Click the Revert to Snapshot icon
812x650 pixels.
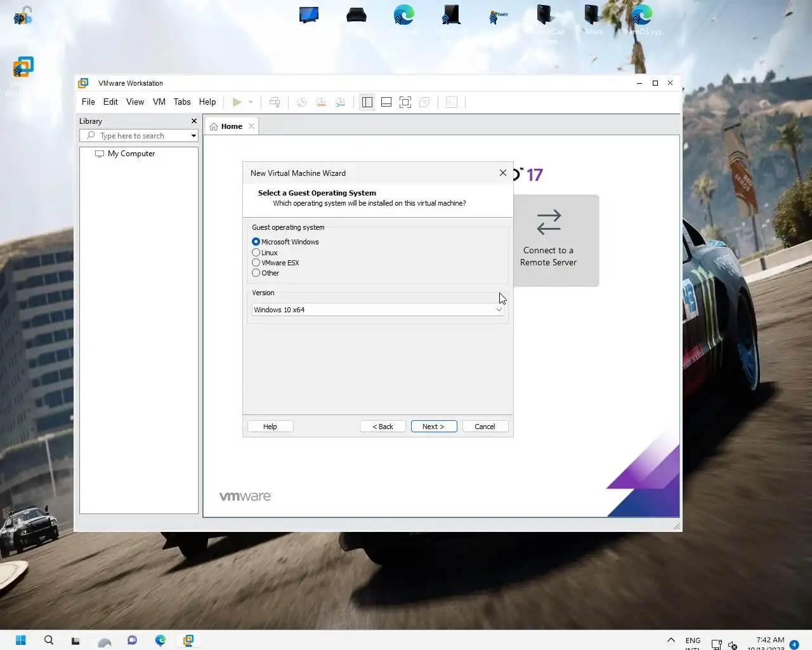pyautogui.click(x=321, y=102)
